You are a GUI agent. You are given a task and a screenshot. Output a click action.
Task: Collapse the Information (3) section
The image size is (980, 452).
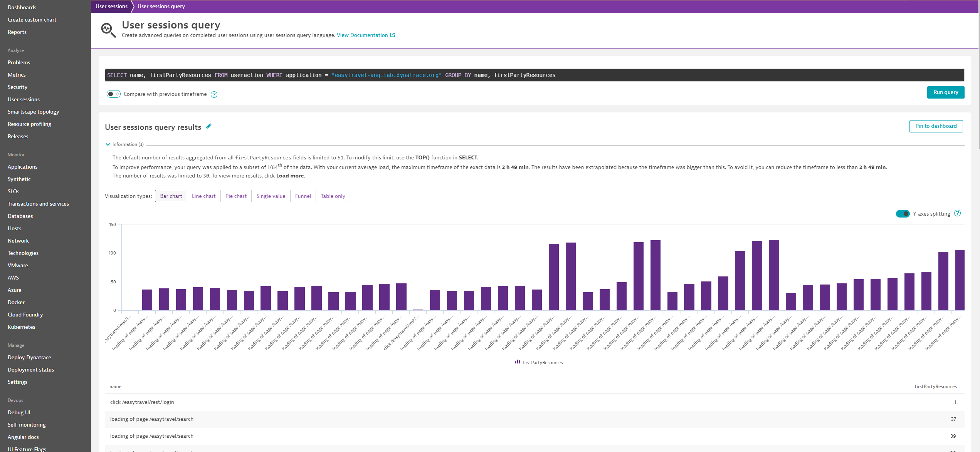108,144
